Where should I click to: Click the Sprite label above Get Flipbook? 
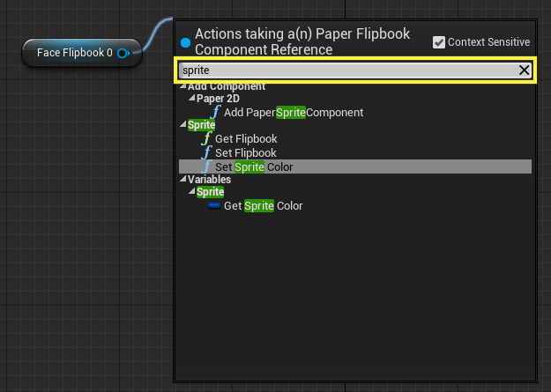[x=201, y=125]
